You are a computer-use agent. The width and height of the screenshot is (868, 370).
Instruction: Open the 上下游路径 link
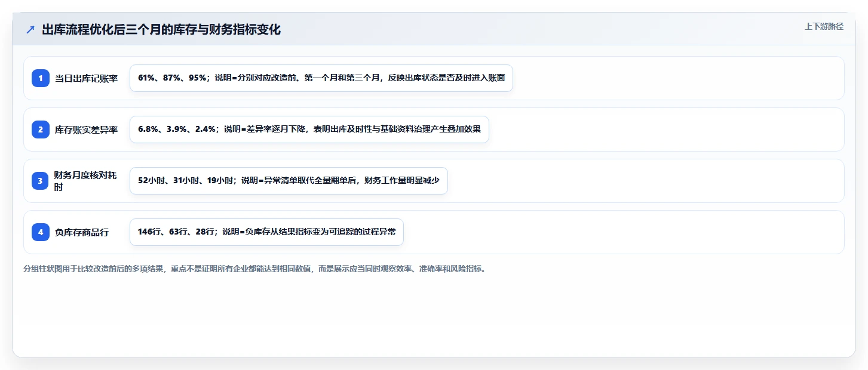(x=824, y=26)
